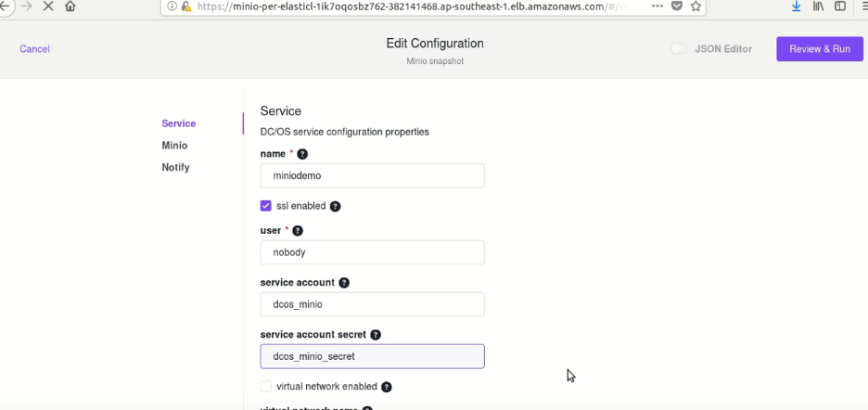Switch to the Minio section
Screen dimensions: 868x410
point(174,145)
